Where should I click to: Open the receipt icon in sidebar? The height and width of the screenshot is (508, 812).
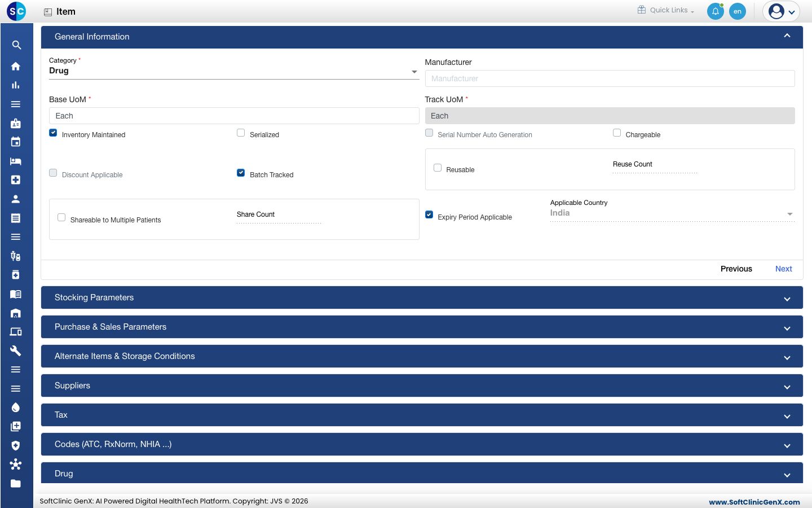click(16, 218)
